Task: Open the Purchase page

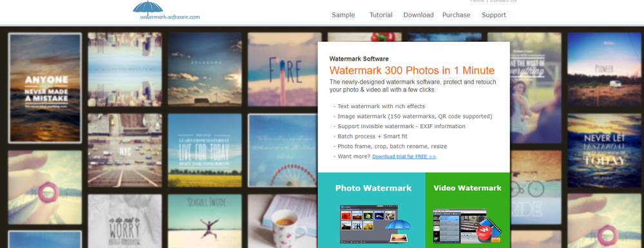Action: (456, 15)
